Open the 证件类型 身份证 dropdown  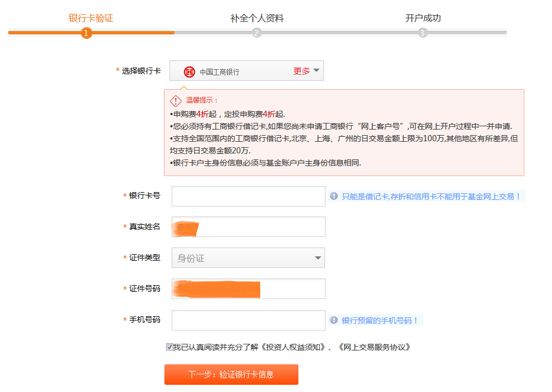248,258
